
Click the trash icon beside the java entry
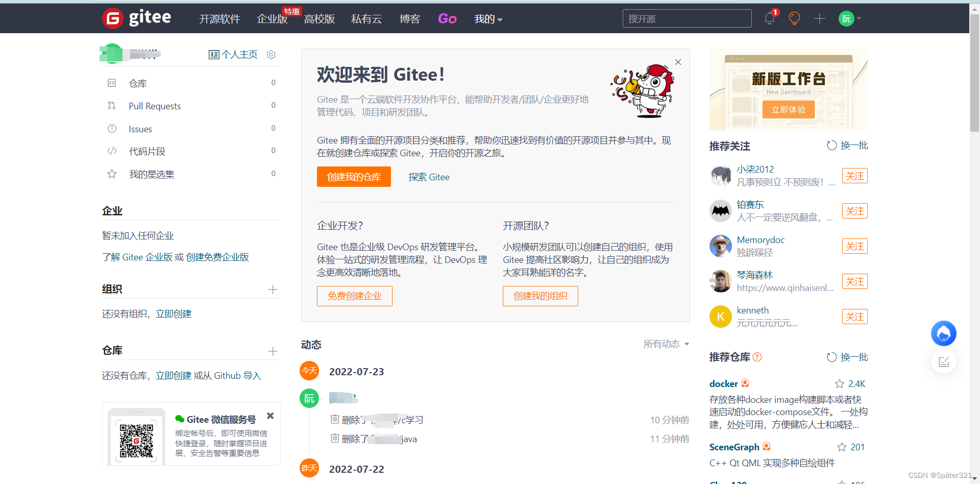click(x=335, y=438)
